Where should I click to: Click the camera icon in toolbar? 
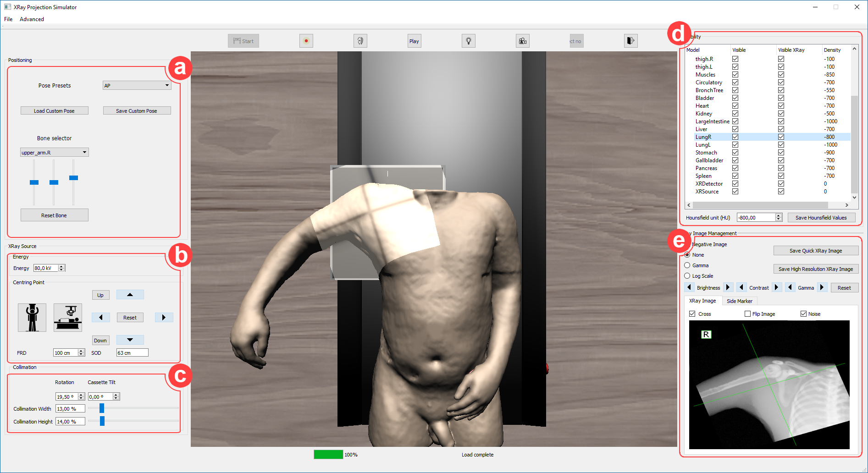click(522, 41)
